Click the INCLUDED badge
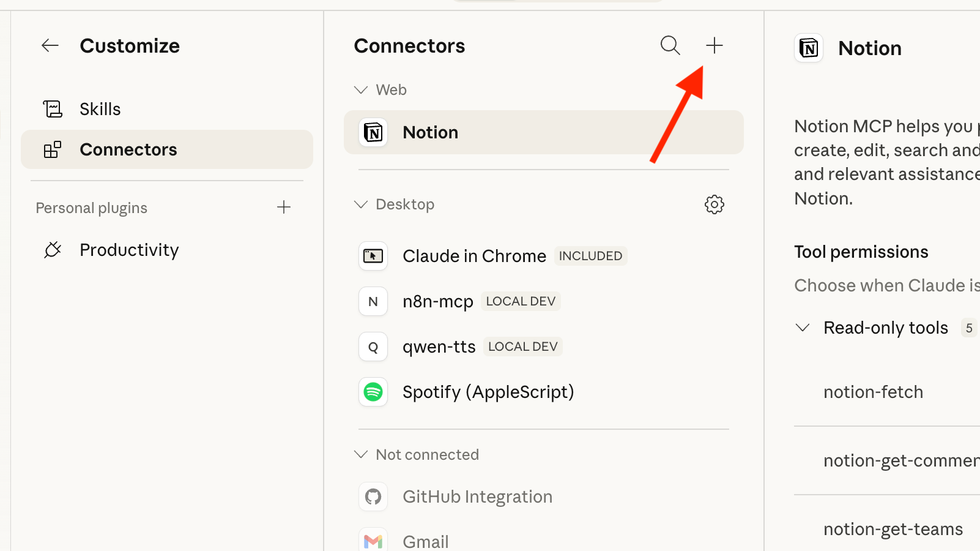Screen dimensions: 980x551 tap(590, 256)
